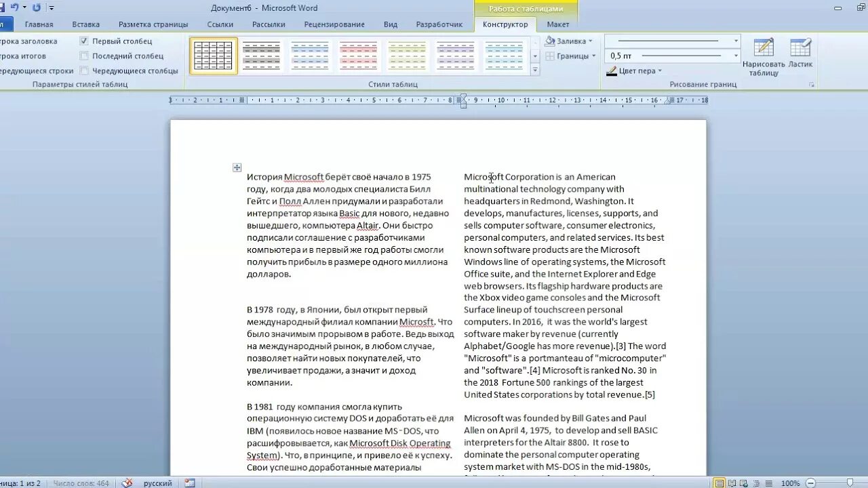
Task: Select the plain Table Grid style thumbnail
Action: click(213, 56)
